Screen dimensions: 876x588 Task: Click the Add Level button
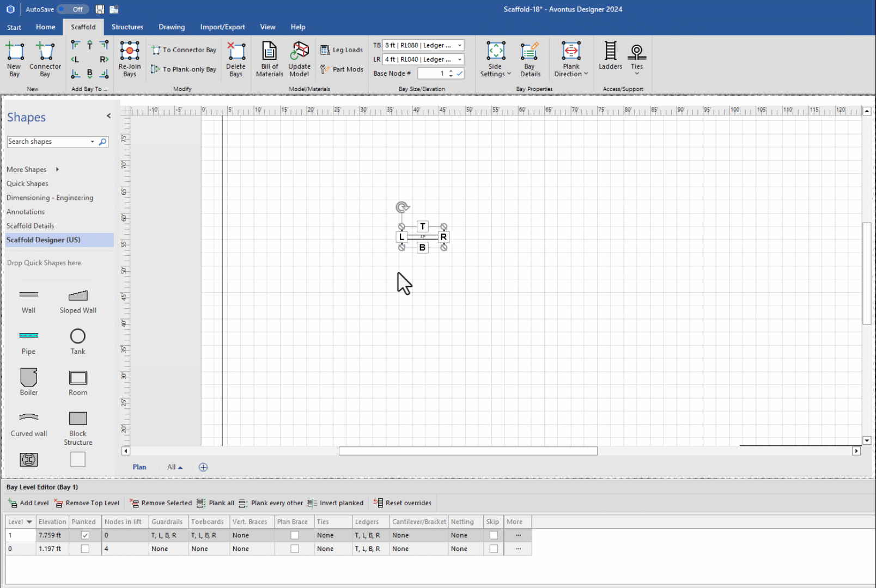(x=29, y=503)
